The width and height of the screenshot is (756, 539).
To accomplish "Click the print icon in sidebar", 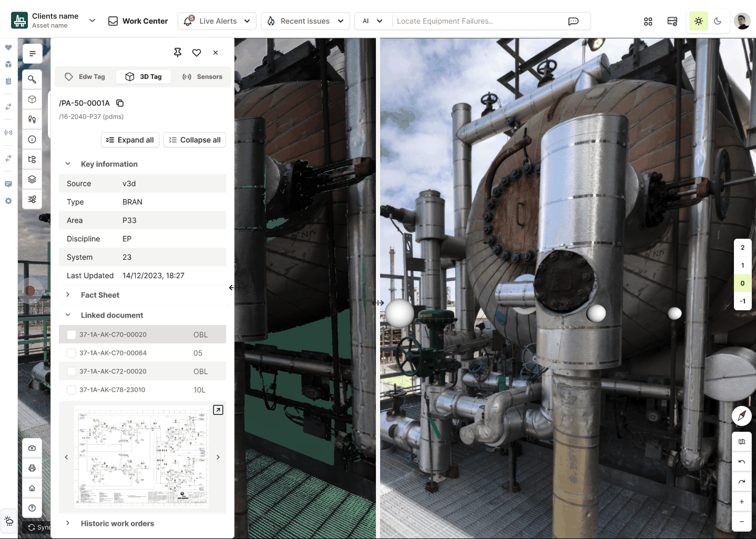I will tap(32, 468).
